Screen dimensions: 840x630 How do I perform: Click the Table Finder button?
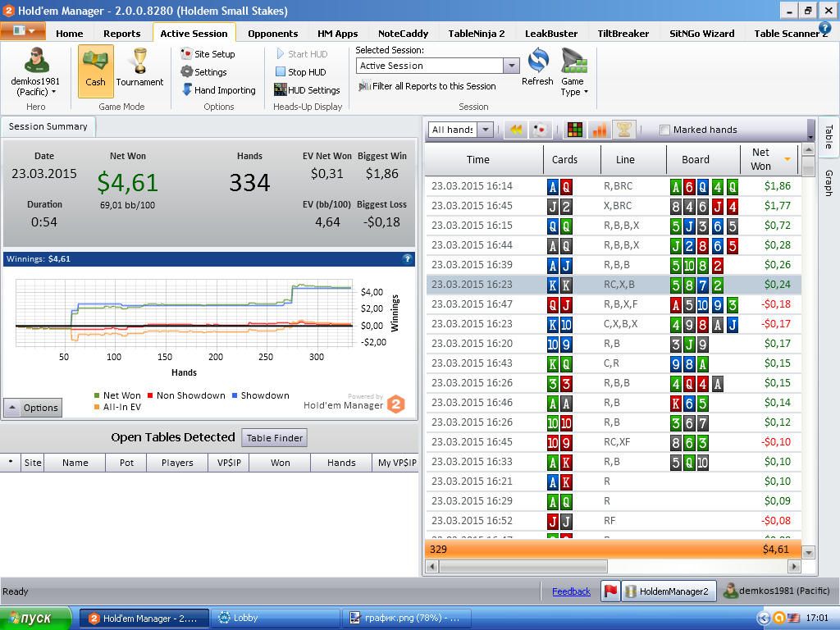[274, 438]
